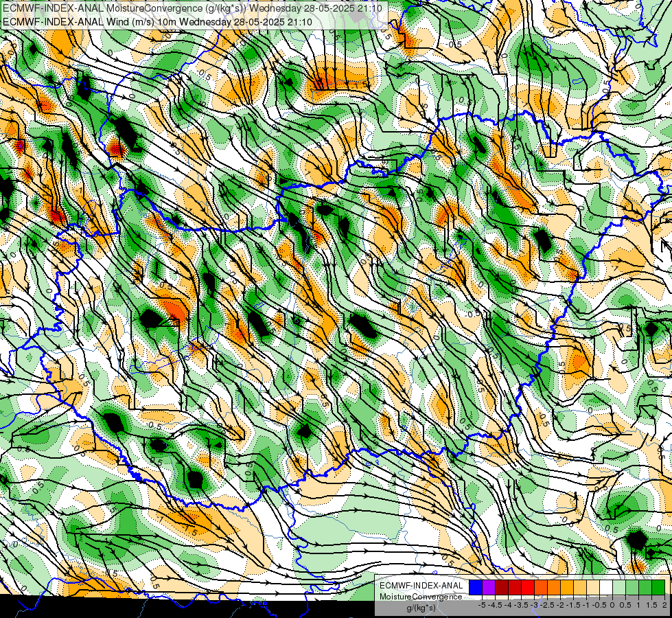The image size is (672, 618).
Task: Click the medium green swatch between 1 and 1.5
Action: [x=645, y=588]
